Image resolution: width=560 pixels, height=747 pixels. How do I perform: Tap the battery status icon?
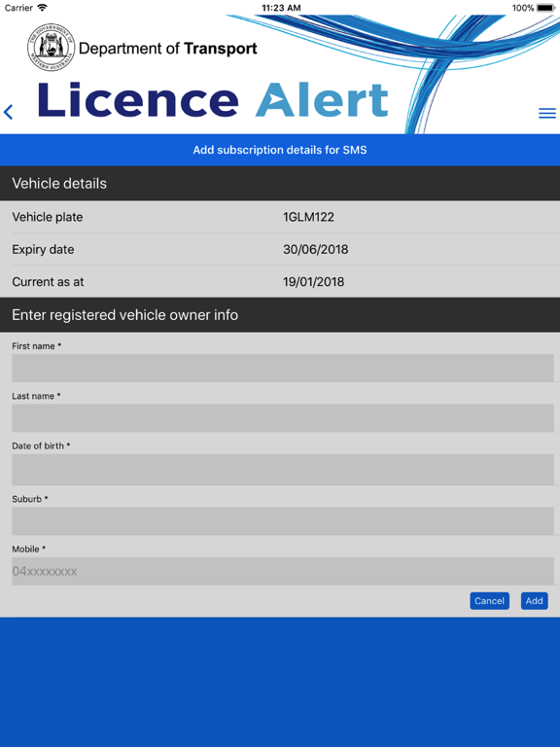point(546,8)
